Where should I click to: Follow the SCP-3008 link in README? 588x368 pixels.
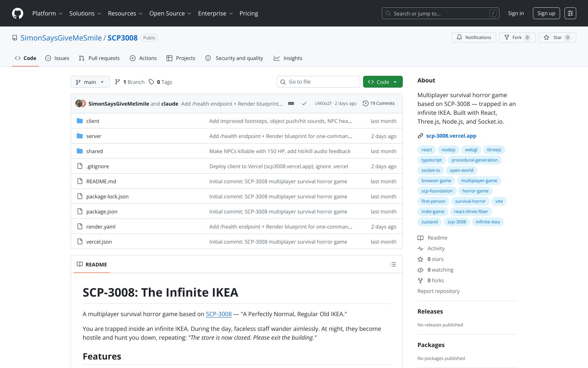pyautogui.click(x=219, y=314)
